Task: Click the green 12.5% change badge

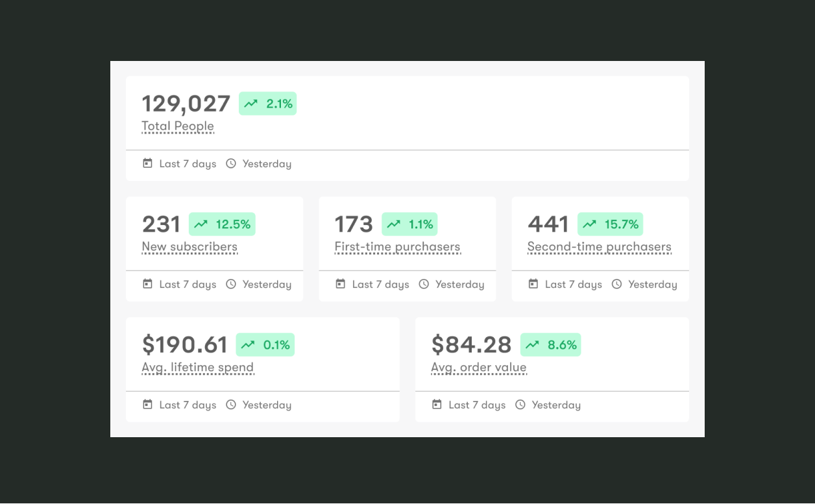Action: (223, 224)
